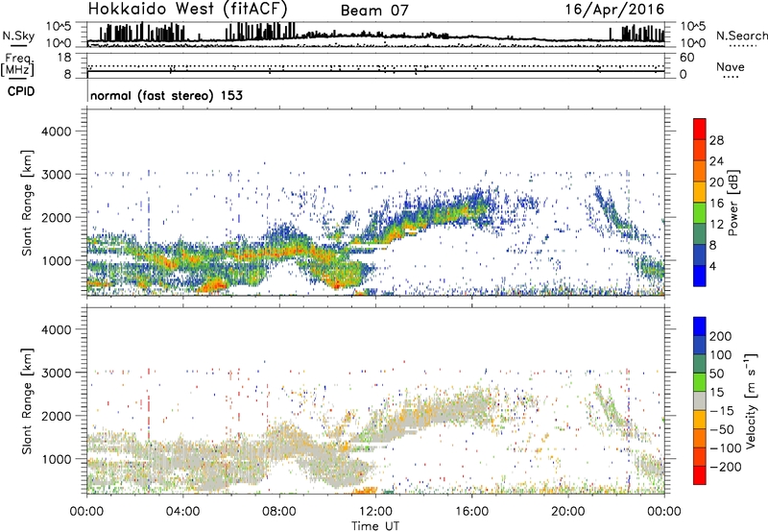Click the '04:00' time axis tick
The height and width of the screenshot is (532, 768).
tap(183, 512)
